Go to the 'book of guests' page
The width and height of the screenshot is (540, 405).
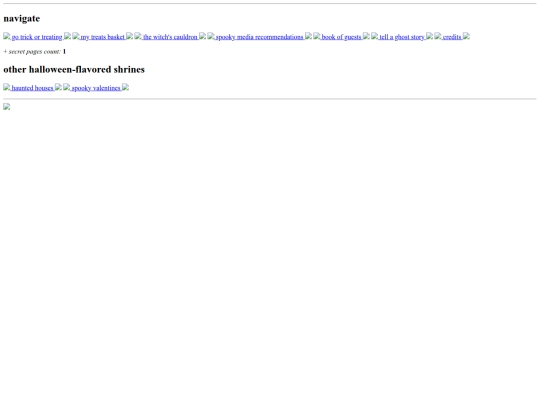[341, 37]
